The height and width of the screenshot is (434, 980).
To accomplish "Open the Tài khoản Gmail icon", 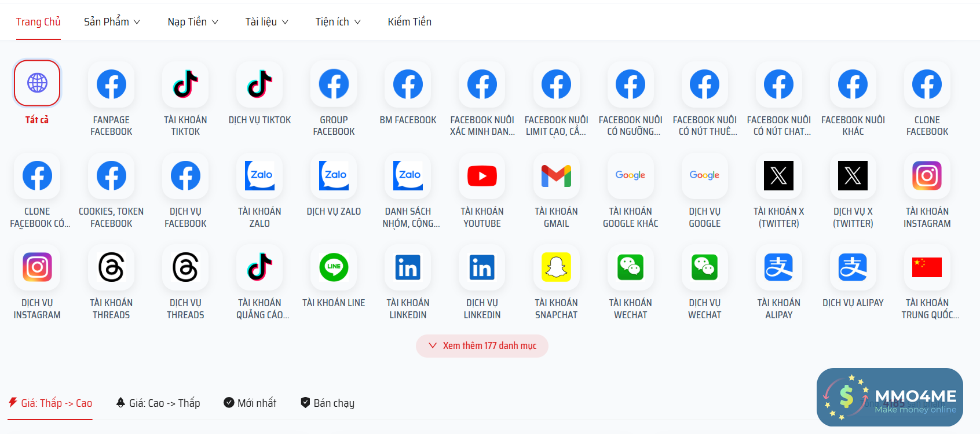I will tap(556, 175).
